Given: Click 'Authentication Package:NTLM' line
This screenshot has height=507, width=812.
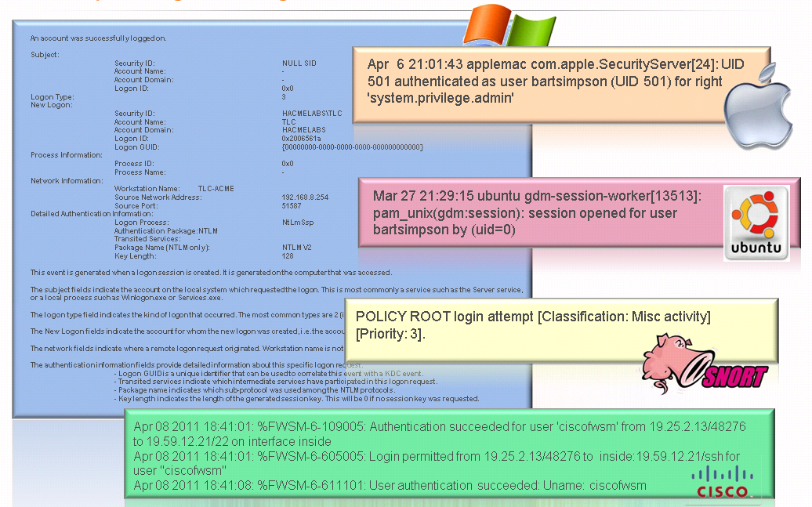Looking at the screenshot, I should point(165,231).
